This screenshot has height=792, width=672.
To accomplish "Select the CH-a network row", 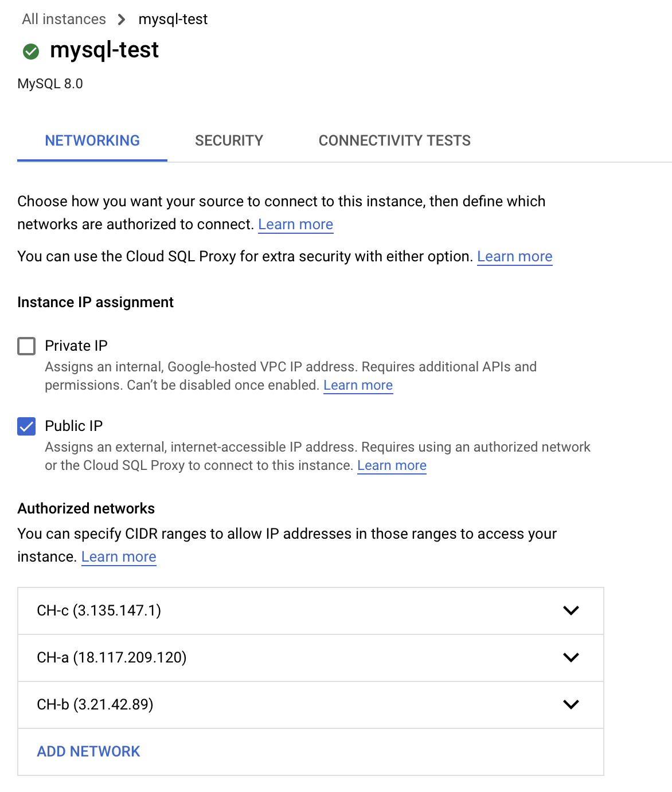I will click(229, 658).
